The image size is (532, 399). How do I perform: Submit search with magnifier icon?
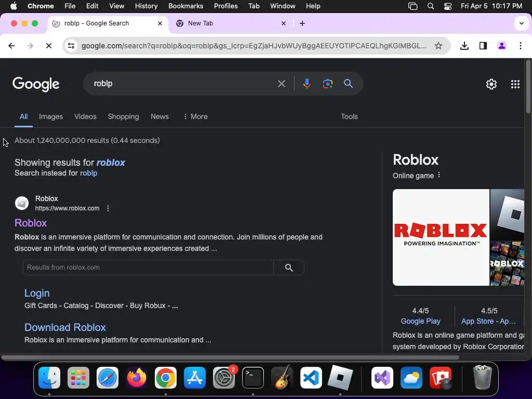[x=348, y=84]
